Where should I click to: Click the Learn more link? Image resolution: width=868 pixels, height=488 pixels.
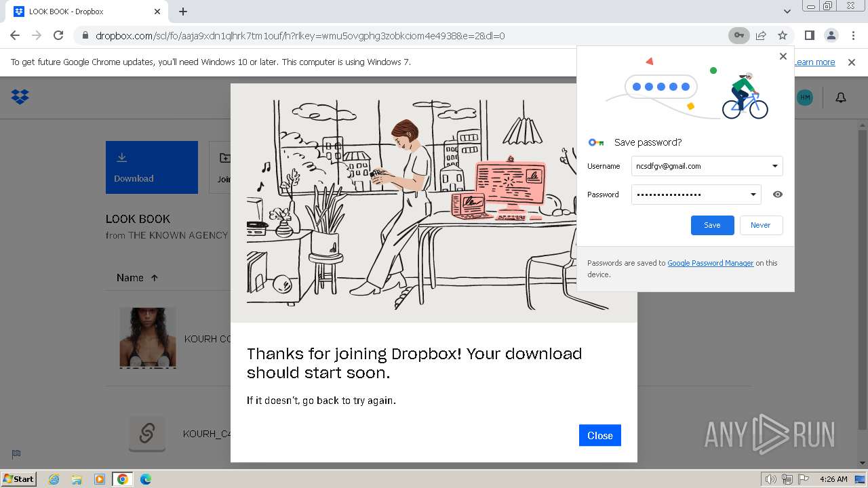tap(814, 62)
